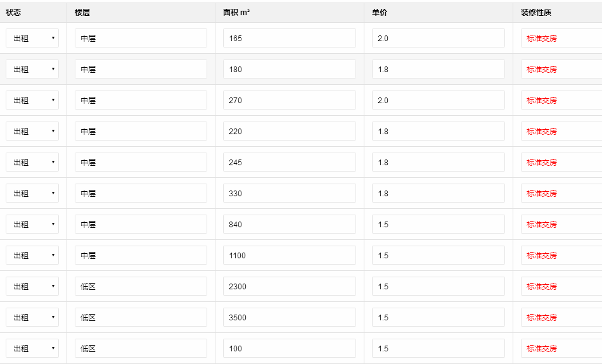Click the area input showing 1100
Image resolution: width=602 pixels, height=364 pixels.
click(289, 255)
